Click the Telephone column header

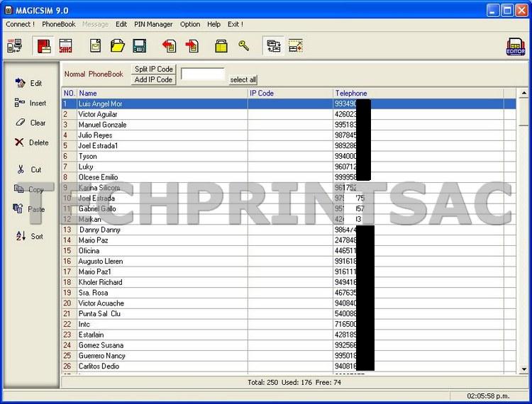(419, 94)
